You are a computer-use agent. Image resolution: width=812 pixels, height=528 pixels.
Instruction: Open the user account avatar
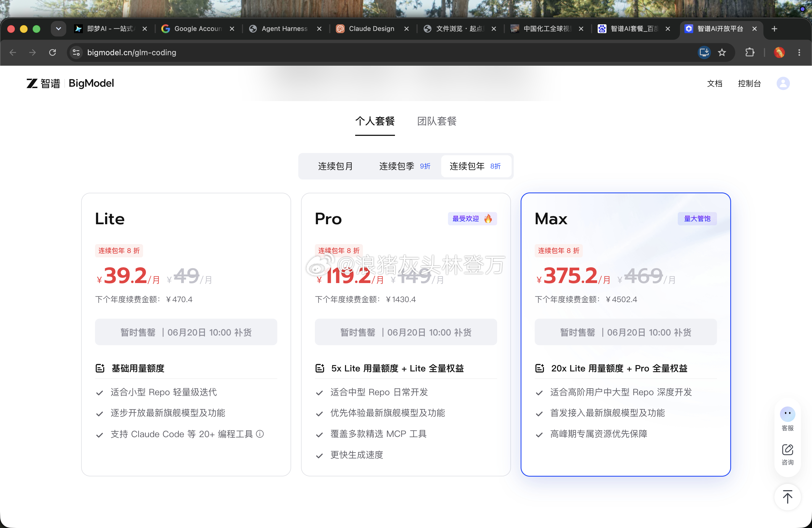[783, 84]
